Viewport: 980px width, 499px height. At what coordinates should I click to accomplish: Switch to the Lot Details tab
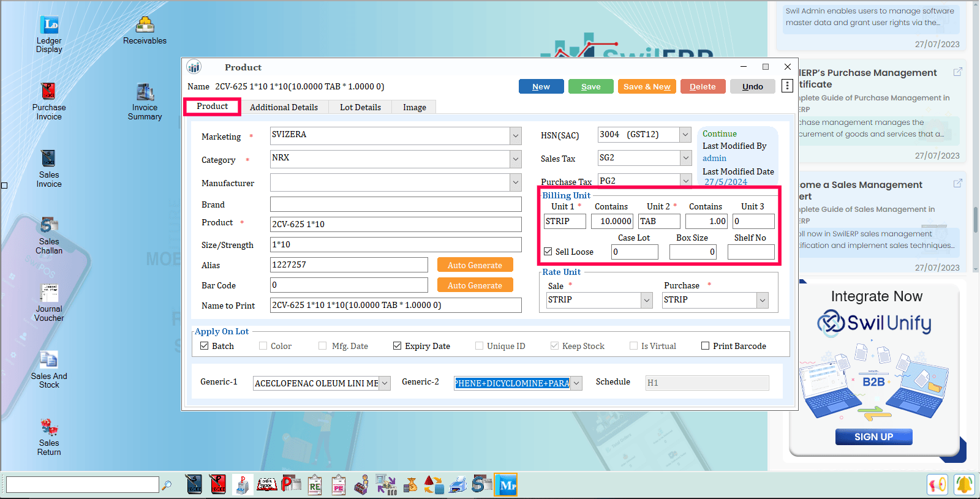360,107
